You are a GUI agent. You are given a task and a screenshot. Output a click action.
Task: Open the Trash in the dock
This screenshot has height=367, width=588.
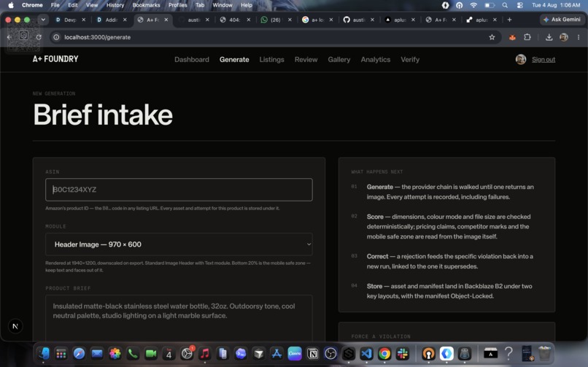[544, 354]
